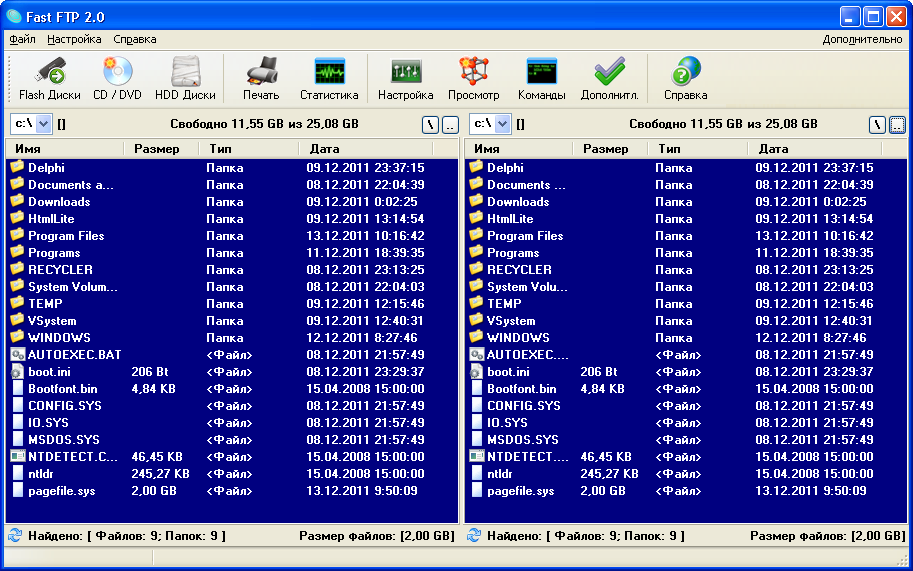The height and width of the screenshot is (571, 913).
Task: Select TEMP folder icon in right panel
Action: point(476,303)
